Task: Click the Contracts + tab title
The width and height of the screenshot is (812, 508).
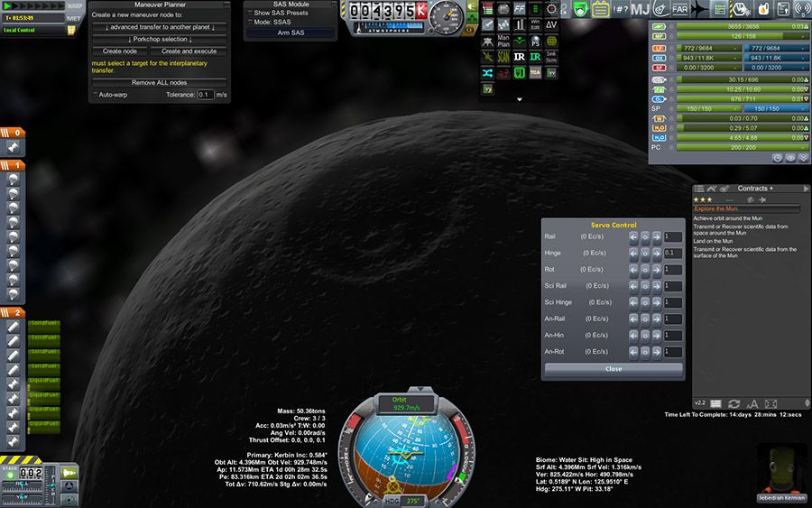Action: pos(755,189)
